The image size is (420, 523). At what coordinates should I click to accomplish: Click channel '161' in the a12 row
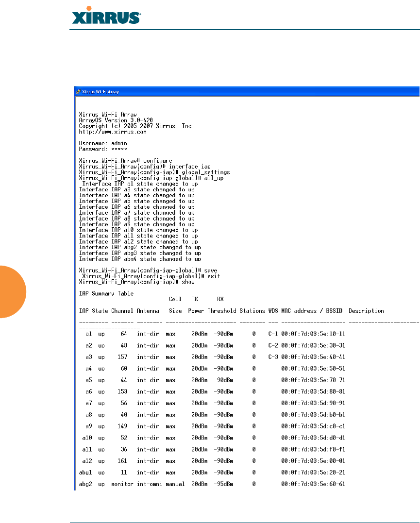click(x=122, y=461)
